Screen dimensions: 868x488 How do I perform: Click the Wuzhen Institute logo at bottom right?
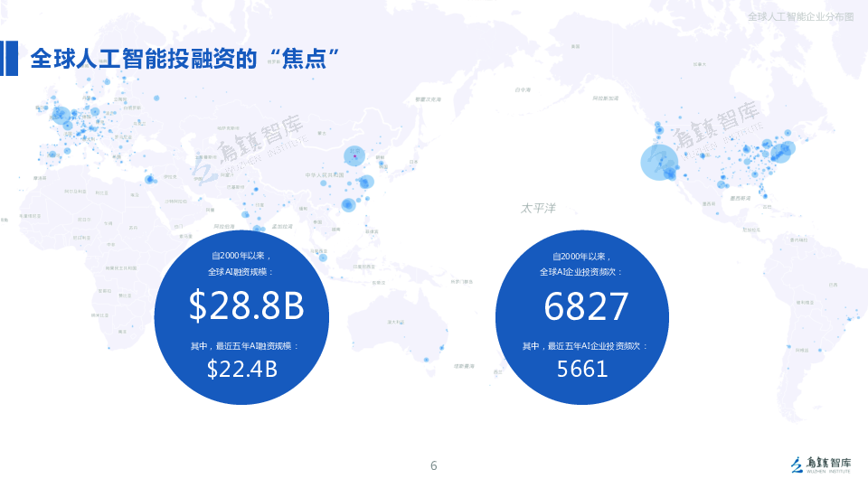point(821,464)
